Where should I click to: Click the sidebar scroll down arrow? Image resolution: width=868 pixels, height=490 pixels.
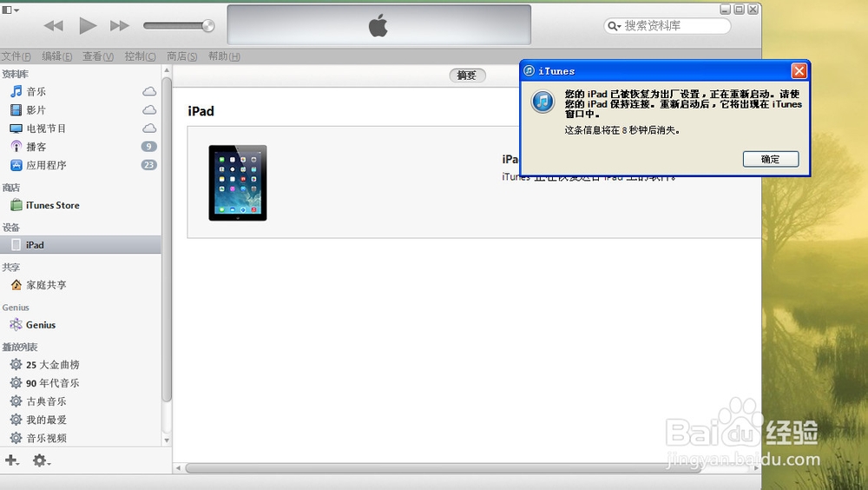[x=167, y=440]
